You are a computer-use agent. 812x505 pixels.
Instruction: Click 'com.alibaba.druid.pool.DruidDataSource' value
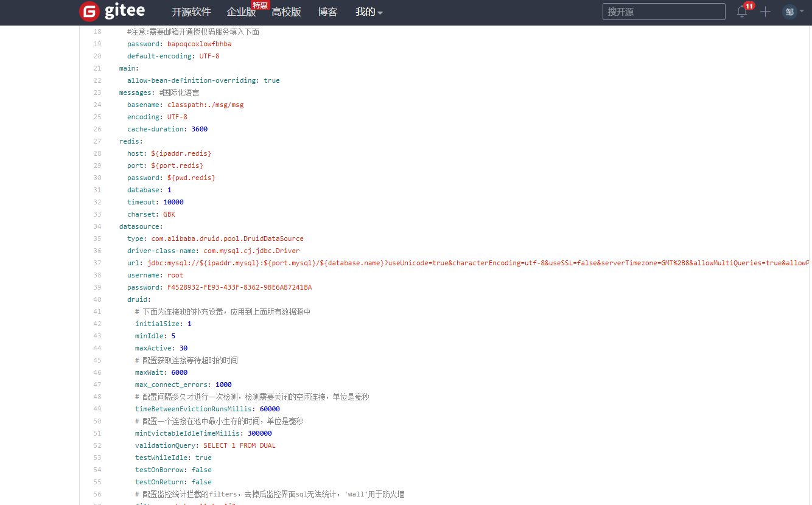click(x=228, y=239)
